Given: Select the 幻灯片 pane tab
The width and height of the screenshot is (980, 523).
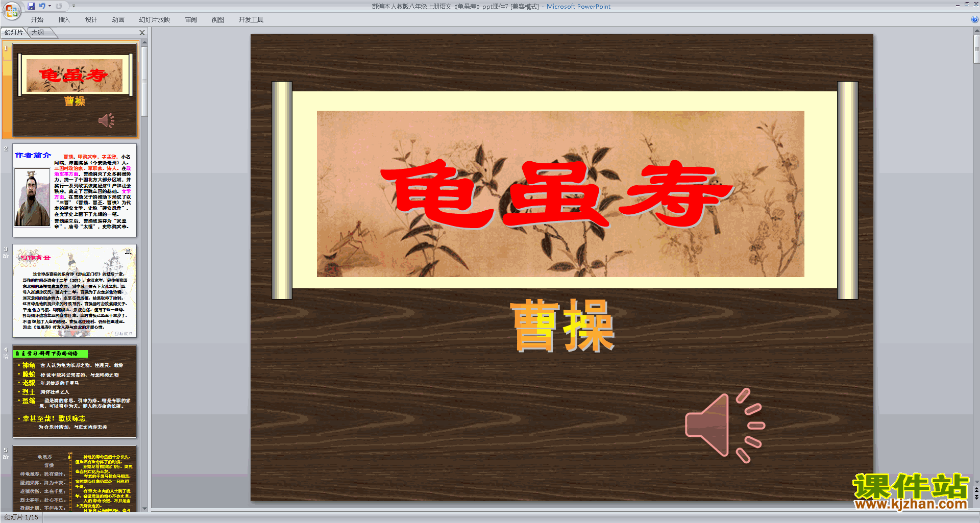Looking at the screenshot, I should tap(14, 33).
